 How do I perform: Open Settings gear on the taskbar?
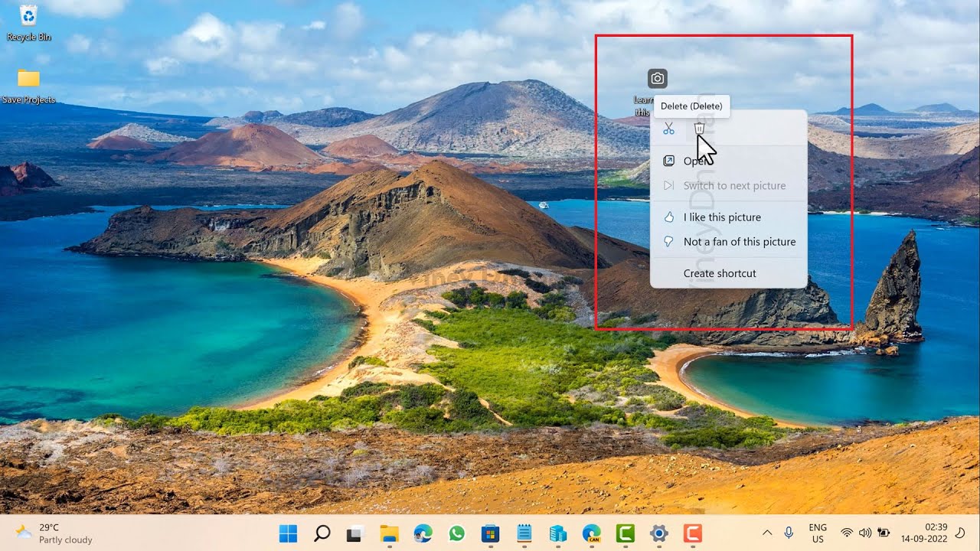pyautogui.click(x=659, y=533)
